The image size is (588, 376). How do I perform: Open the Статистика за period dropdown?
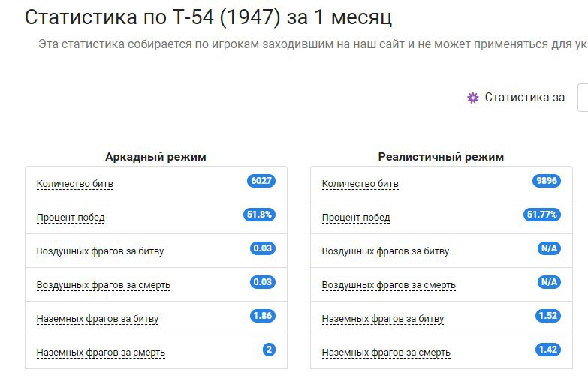tap(582, 98)
